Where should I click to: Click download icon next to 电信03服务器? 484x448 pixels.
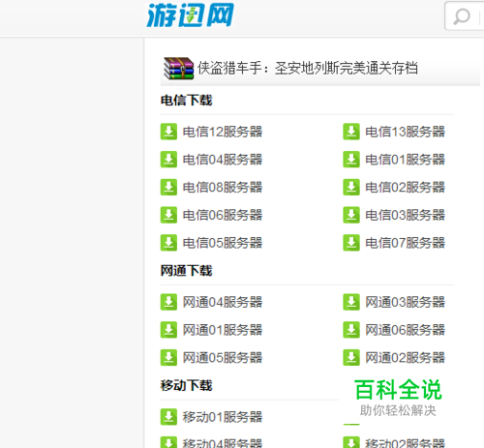[x=351, y=215]
